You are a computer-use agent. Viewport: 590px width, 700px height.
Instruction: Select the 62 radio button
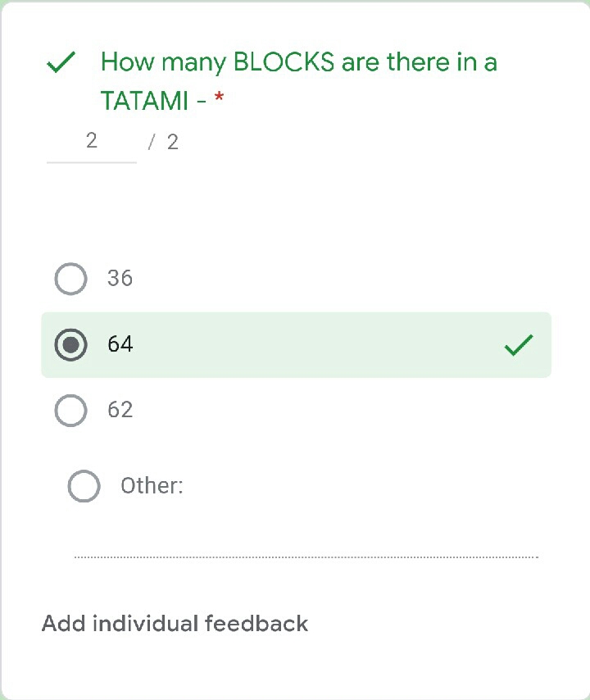click(70, 410)
